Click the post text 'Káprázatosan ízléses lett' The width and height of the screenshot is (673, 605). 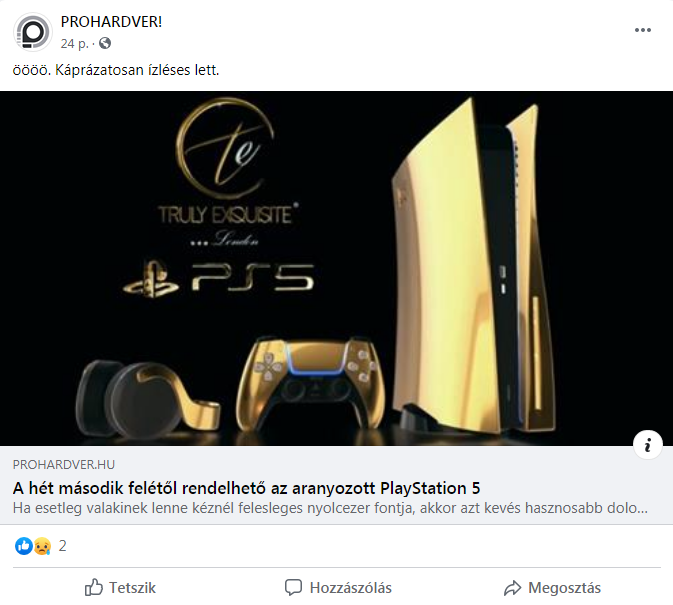(137, 70)
